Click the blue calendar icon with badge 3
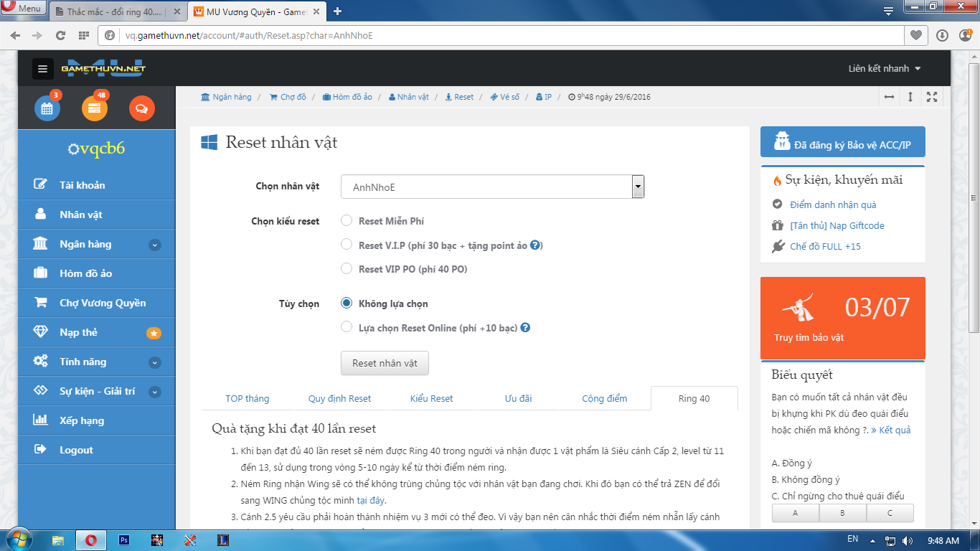Screen dimensions: 980x551 click(x=47, y=108)
